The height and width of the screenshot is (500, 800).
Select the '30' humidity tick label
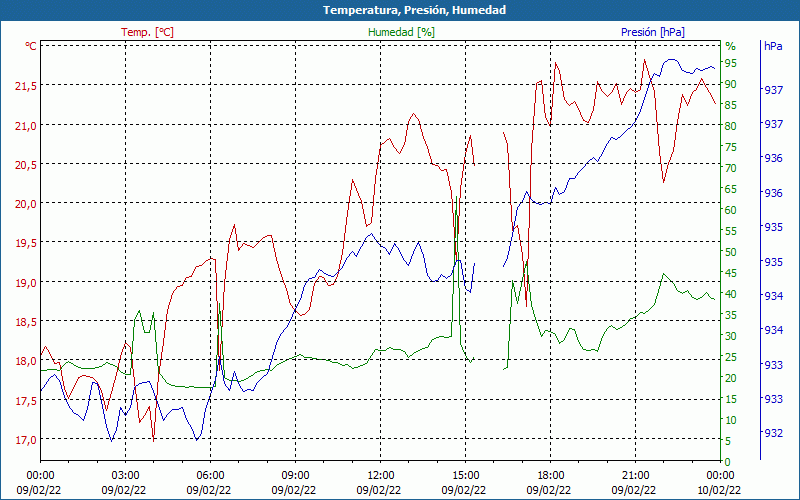(731, 336)
